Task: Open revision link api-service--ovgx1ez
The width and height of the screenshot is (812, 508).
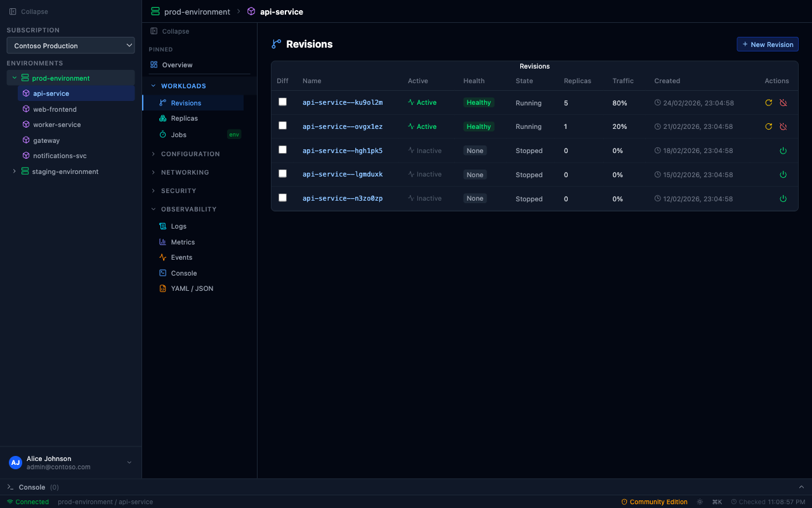Action: point(343,126)
